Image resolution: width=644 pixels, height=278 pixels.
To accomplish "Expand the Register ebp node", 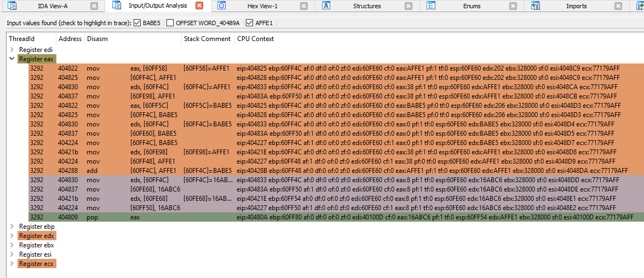I will click(12, 226).
